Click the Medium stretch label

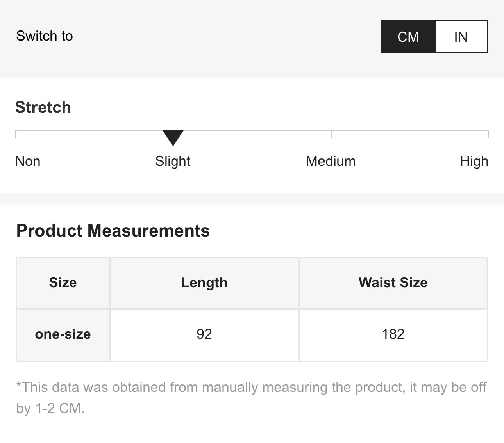point(331,161)
